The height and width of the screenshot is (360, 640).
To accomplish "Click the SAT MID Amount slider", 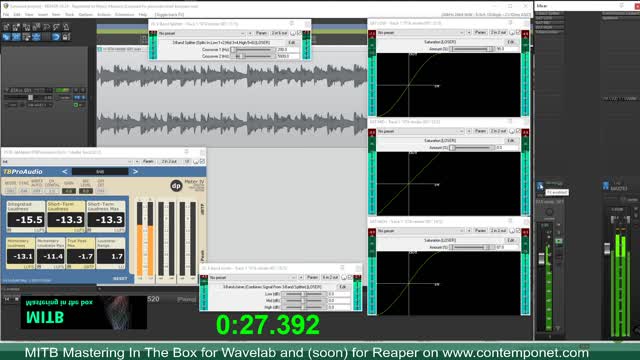I will pos(472,148).
